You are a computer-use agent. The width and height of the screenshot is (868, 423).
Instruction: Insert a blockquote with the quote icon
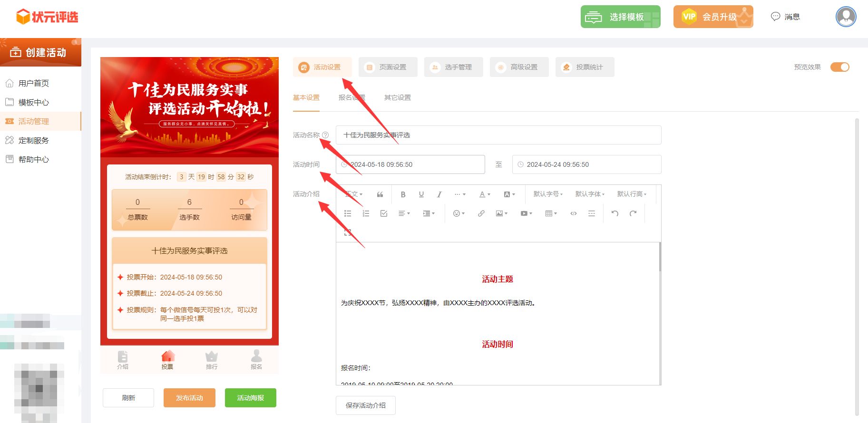click(x=380, y=194)
